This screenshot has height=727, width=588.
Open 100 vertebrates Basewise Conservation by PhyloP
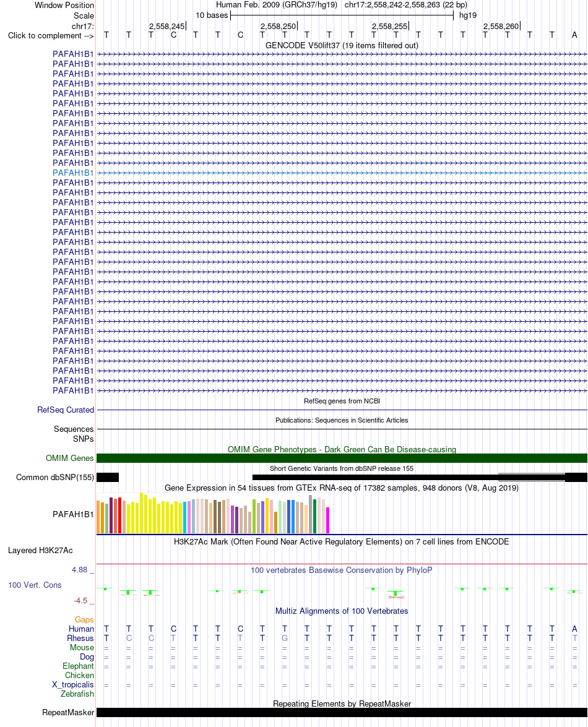pos(342,570)
